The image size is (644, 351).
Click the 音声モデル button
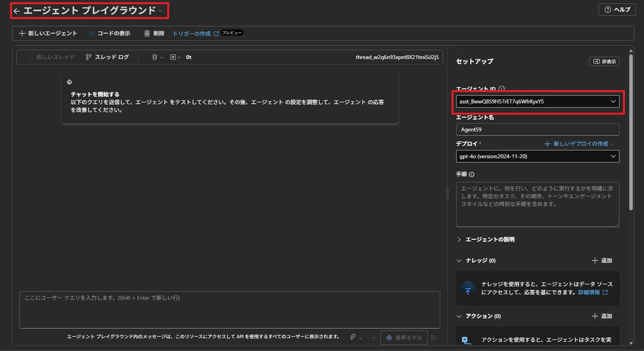[x=404, y=338]
